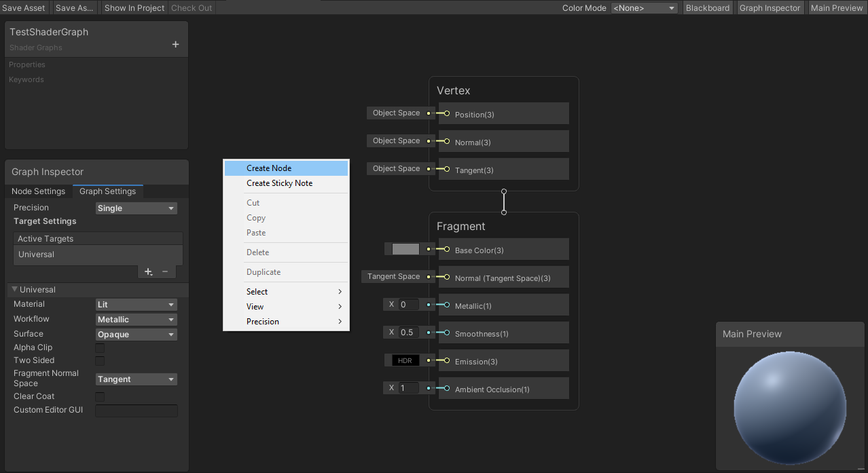This screenshot has width=868, height=473.
Task: Collapse the Universal section foldout
Action: pos(15,290)
